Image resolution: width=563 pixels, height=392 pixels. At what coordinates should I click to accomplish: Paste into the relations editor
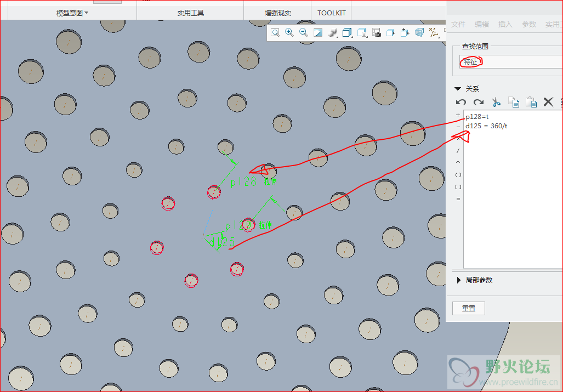pyautogui.click(x=531, y=103)
